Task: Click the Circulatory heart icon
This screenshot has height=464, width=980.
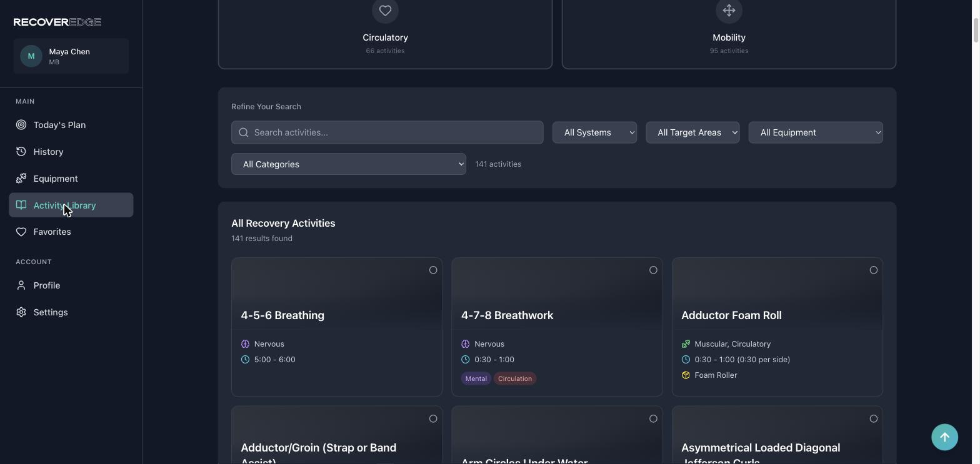Action: [385, 10]
